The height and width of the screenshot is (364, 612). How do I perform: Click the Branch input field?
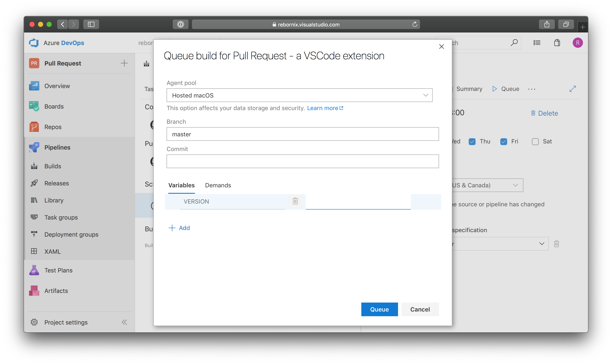pos(302,134)
